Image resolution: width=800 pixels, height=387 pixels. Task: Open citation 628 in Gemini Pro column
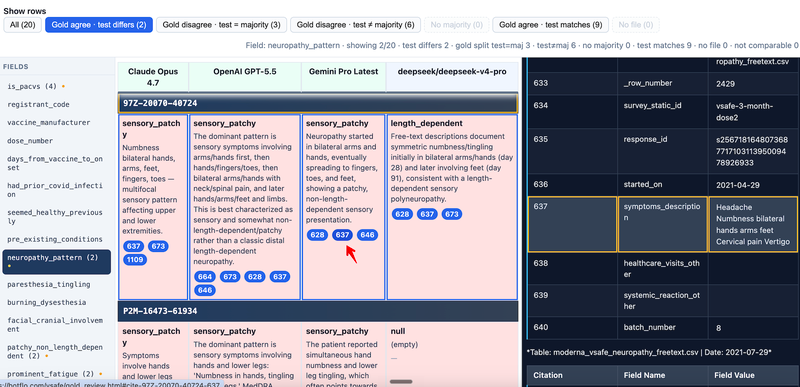(317, 235)
